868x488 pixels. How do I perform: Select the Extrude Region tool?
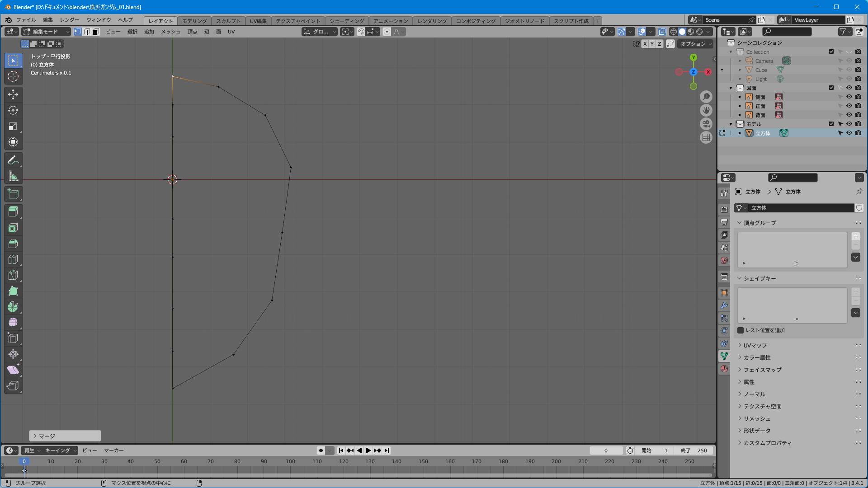(13, 211)
